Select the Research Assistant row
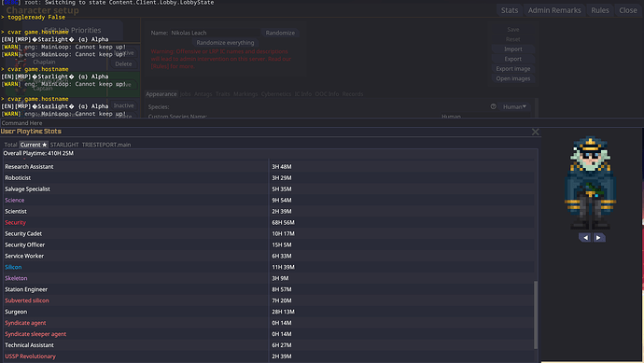The width and height of the screenshot is (644, 363). pyautogui.click(x=269, y=167)
